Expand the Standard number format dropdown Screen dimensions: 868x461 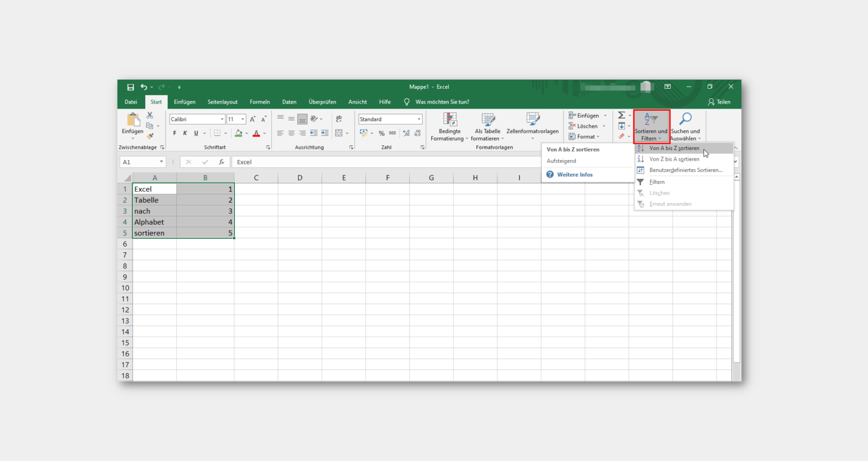coord(419,119)
